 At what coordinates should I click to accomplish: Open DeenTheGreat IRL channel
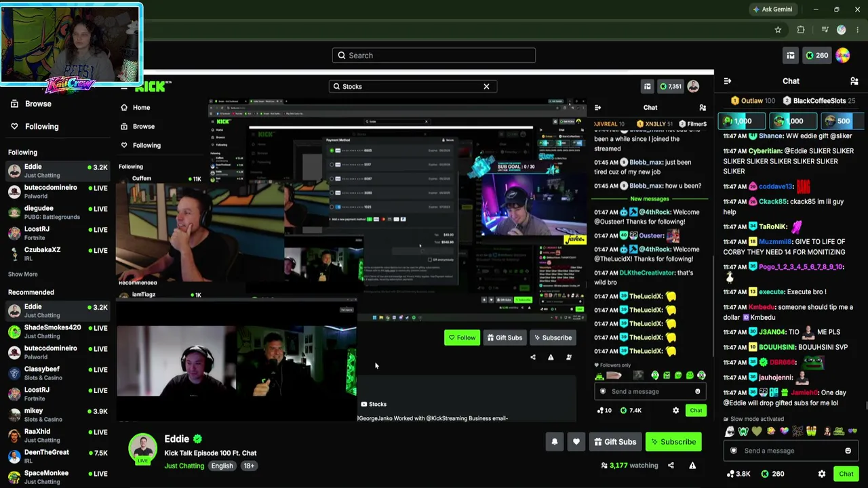pos(58,457)
